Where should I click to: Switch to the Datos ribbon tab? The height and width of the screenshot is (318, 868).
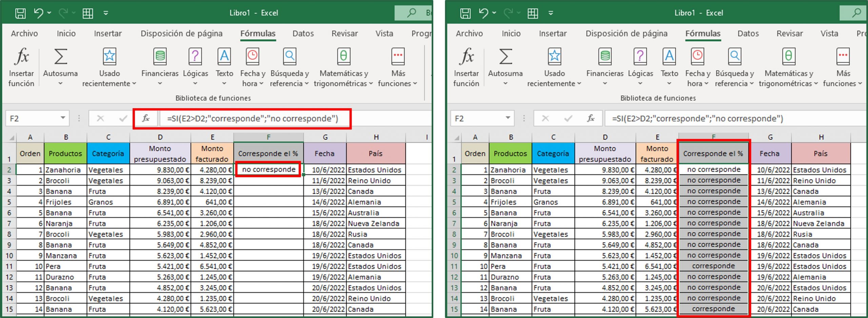point(303,33)
